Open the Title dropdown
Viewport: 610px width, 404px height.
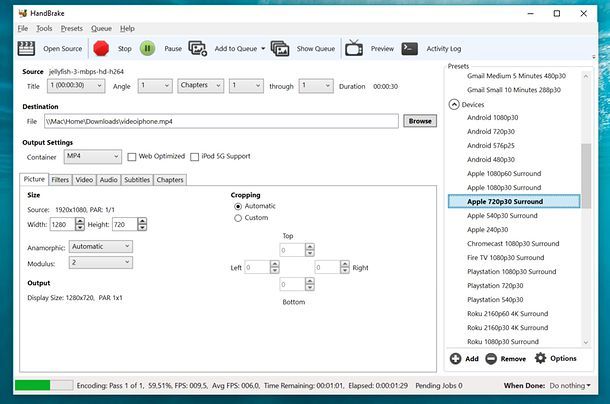tap(76, 86)
